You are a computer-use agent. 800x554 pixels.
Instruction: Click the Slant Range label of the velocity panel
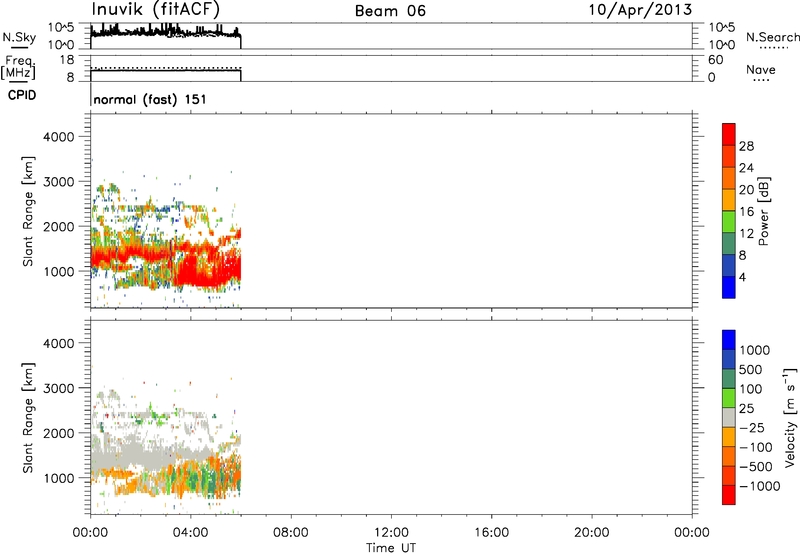(28, 418)
